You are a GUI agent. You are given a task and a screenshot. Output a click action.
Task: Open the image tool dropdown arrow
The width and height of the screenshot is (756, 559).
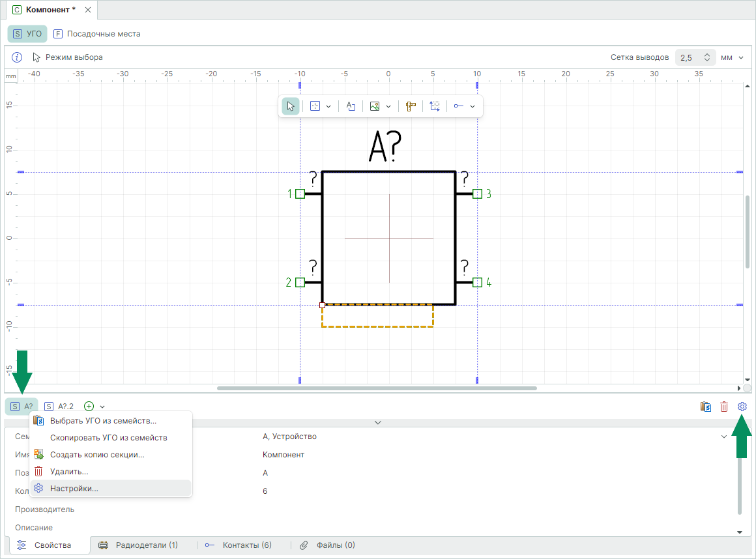coord(388,106)
